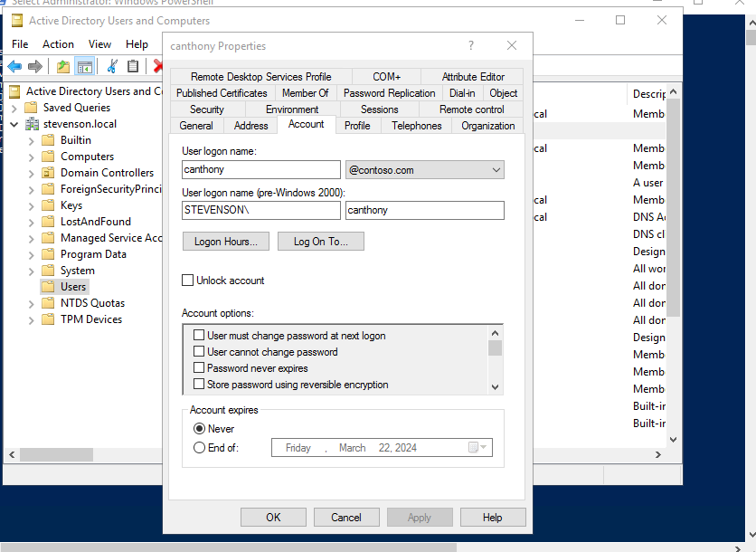This screenshot has width=756, height=552.
Task: Select the LostAndFound tree item
Action: click(x=96, y=222)
